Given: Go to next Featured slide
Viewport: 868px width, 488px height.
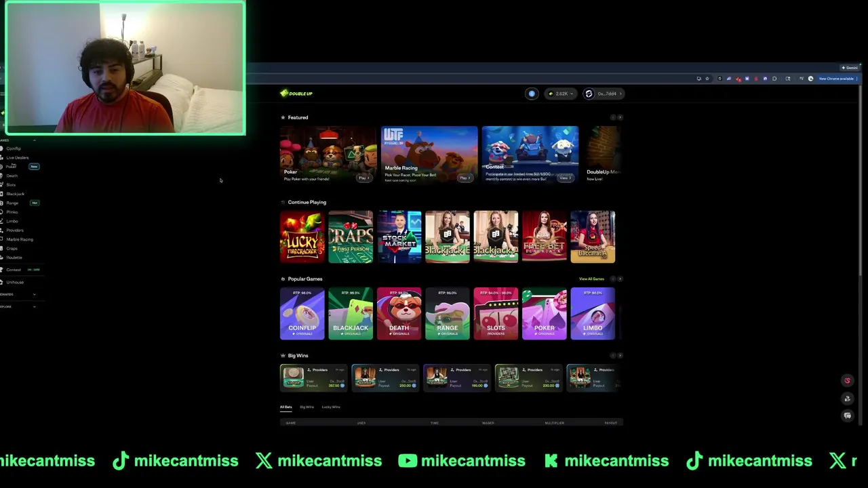Looking at the screenshot, I should [x=620, y=117].
